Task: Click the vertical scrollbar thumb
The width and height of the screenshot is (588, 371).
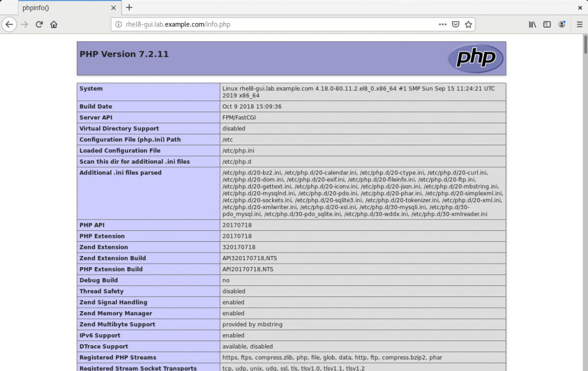Action: click(585, 44)
